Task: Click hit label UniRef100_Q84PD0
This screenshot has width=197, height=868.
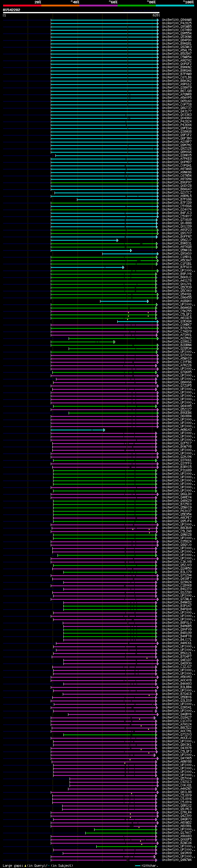Action: pos(177,40)
